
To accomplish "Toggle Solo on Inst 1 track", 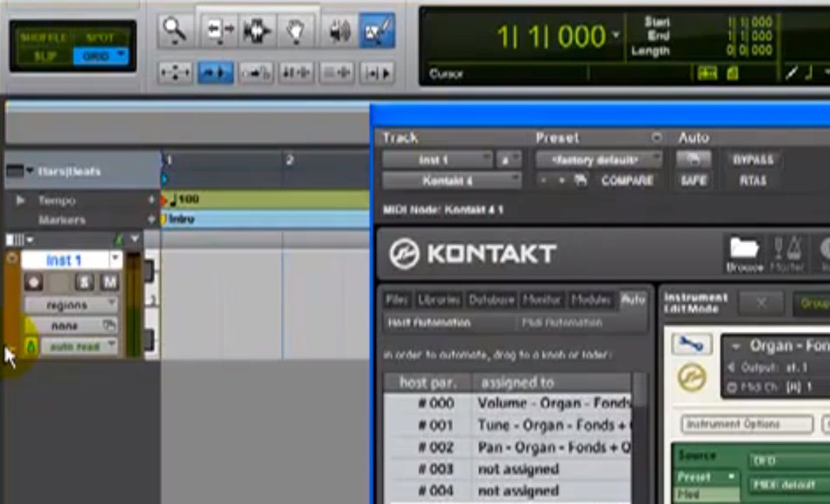I will pyautogui.click(x=85, y=283).
